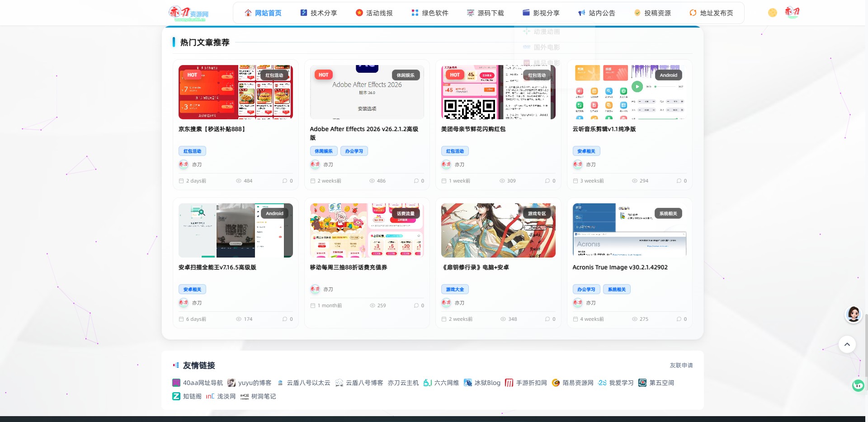Expand the 源码下载 navigation menu
This screenshot has width=868, height=422.
point(486,13)
